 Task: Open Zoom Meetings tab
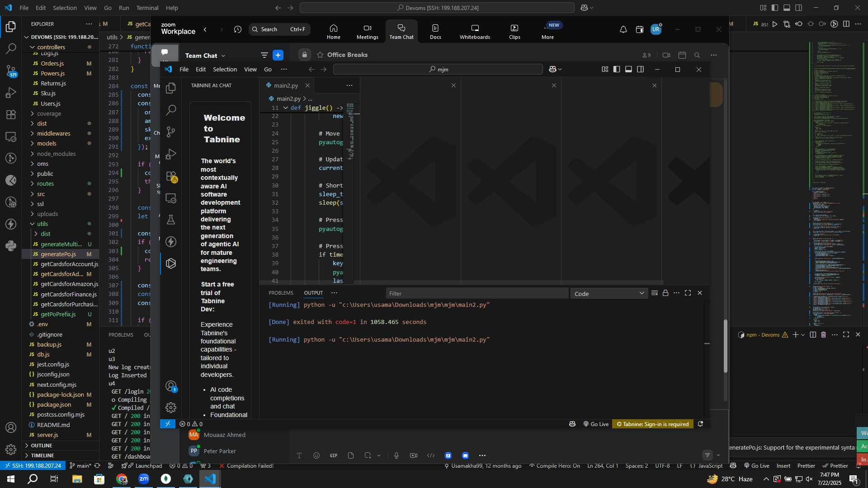368,32
